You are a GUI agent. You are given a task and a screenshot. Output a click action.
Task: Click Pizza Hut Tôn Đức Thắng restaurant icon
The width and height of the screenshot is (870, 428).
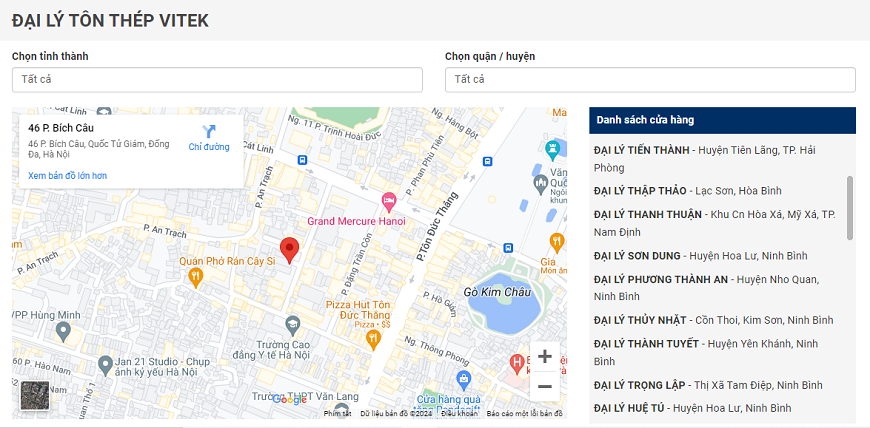(374, 339)
